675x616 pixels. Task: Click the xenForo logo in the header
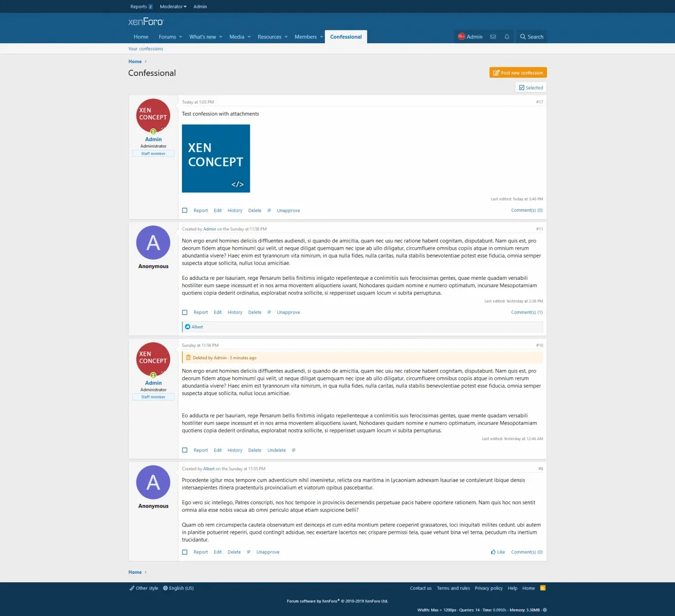[146, 22]
